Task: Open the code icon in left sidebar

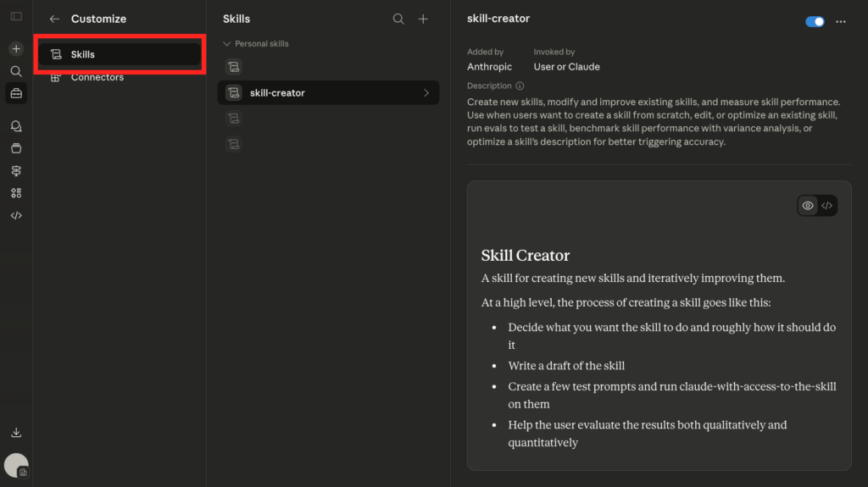Action: [x=16, y=216]
